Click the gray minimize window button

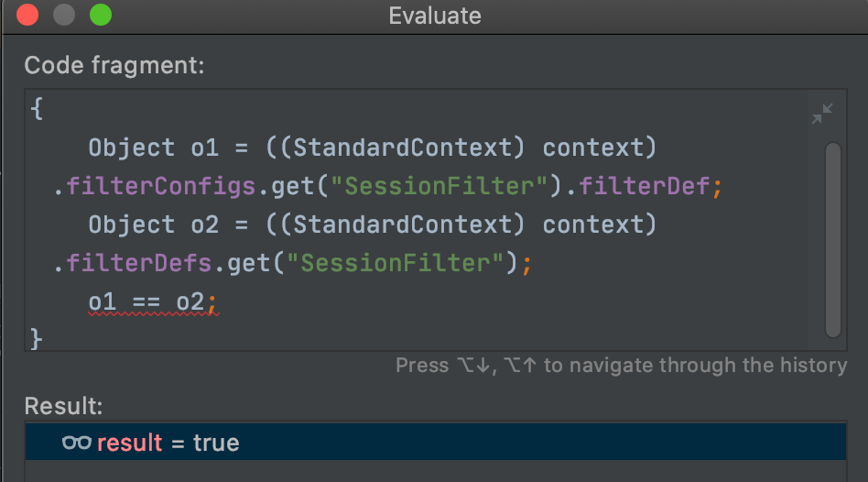64,15
